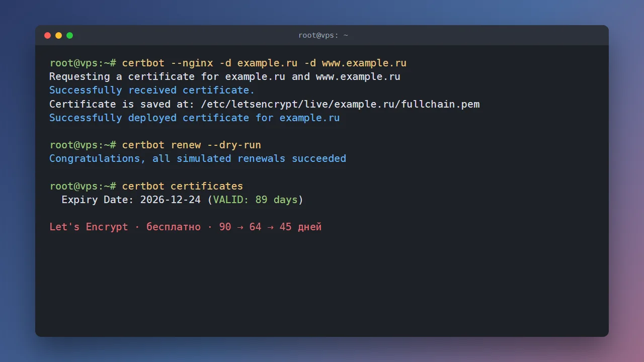Screen dimensions: 644x362
Task: Click the "certbot renew --dry-run" command
Action: click(192, 145)
